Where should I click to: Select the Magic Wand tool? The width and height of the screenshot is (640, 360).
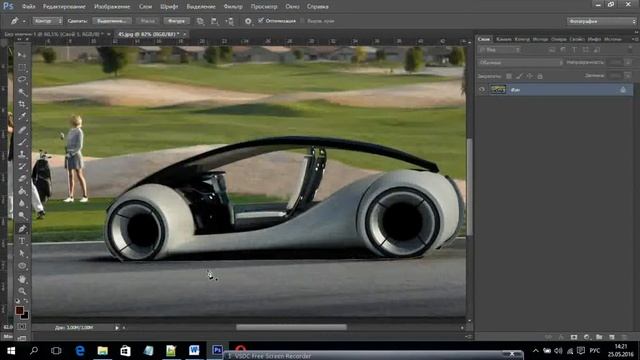[22, 92]
